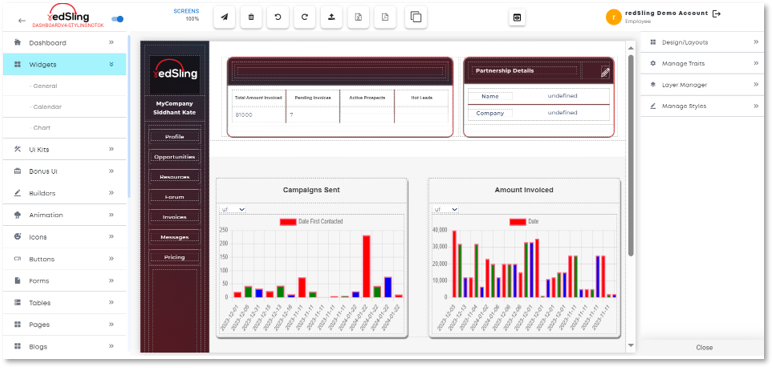Viewport: 773px width, 368px height.
Task: Click the canvas vertical scrollbar thumb
Action: point(631,155)
